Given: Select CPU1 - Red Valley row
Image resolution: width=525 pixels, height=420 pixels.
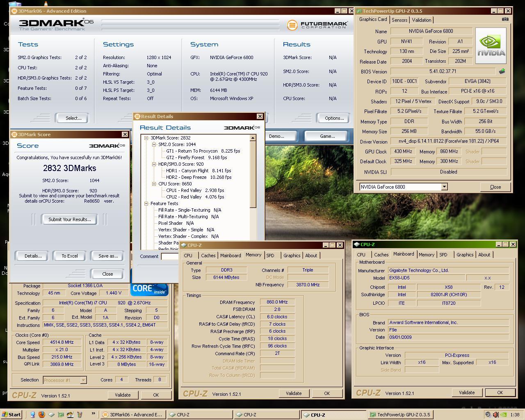Looking at the screenshot, I should tap(195, 190).
